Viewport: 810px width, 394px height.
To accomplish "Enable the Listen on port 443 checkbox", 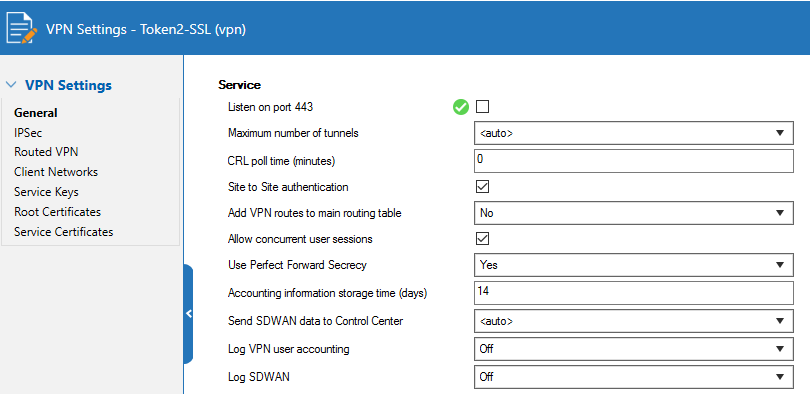I will [x=482, y=107].
